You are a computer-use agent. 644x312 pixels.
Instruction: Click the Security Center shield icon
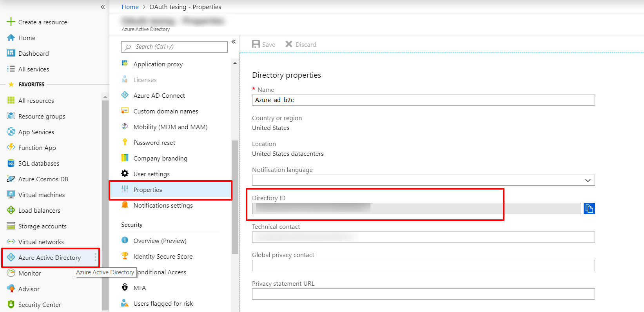click(11, 305)
